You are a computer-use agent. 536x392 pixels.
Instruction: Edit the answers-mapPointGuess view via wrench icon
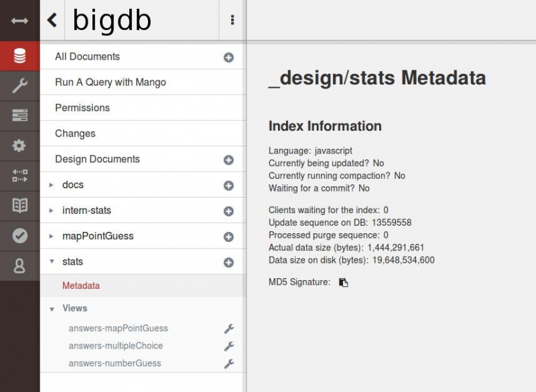click(x=228, y=329)
